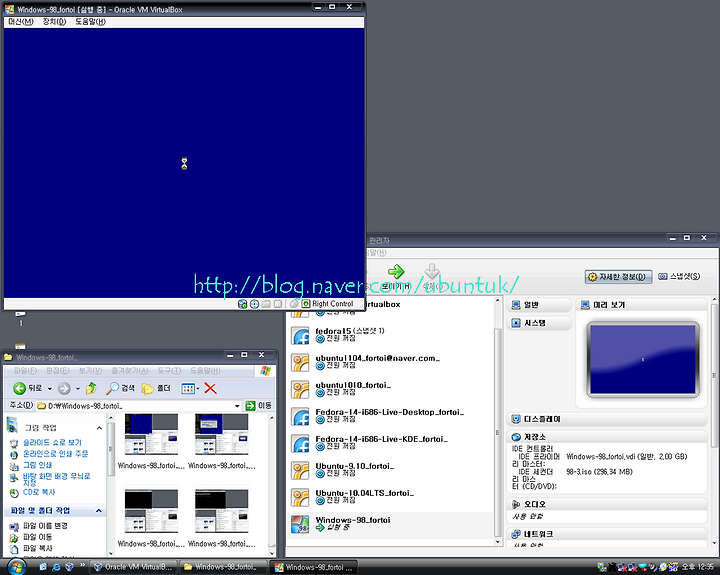This screenshot has height=575, width=720.
Task: Select the fedora15 virtual machine
Action: coord(391,335)
